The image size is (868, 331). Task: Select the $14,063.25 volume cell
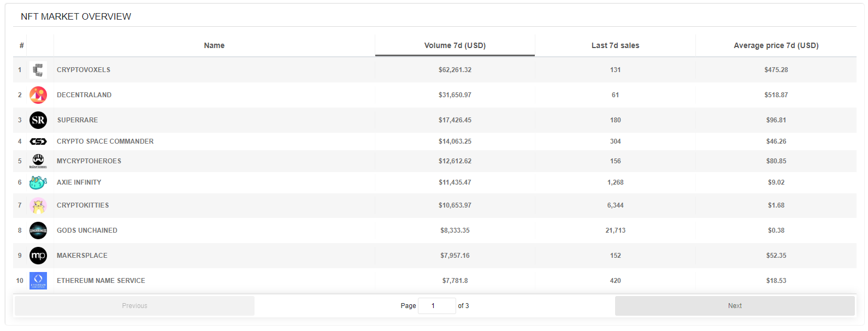[x=455, y=141]
